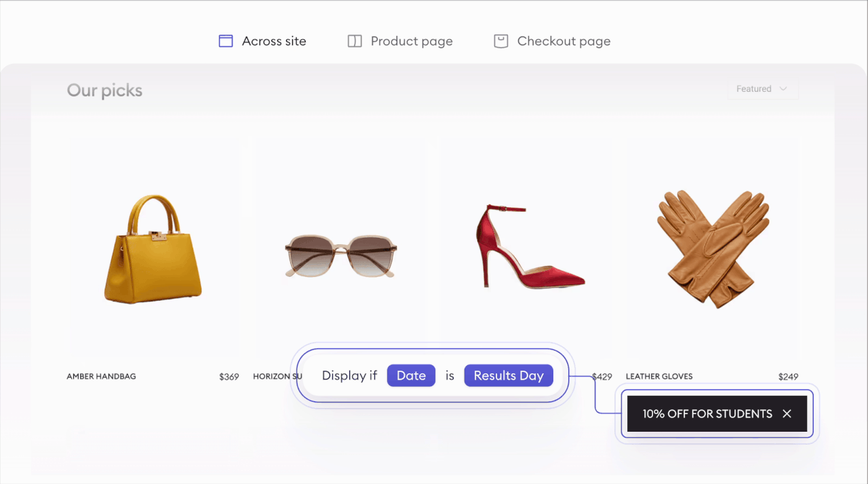Viewport: 868px width, 484px height.
Task: Click the $369 price
Action: (229, 376)
